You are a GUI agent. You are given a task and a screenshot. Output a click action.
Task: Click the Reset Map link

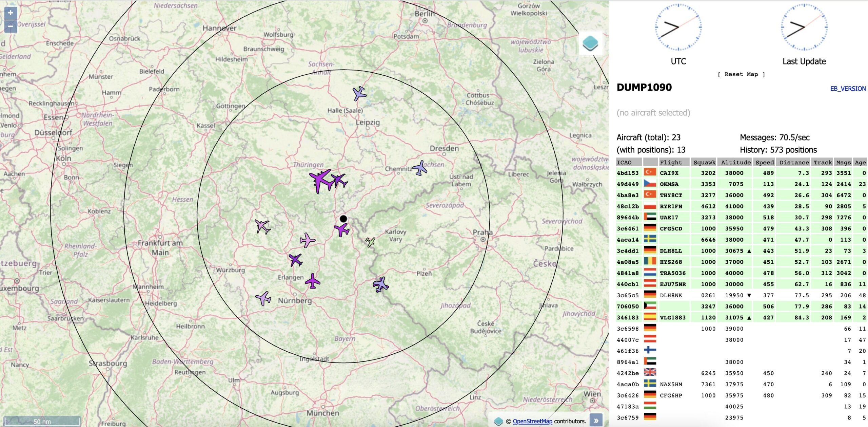(741, 74)
